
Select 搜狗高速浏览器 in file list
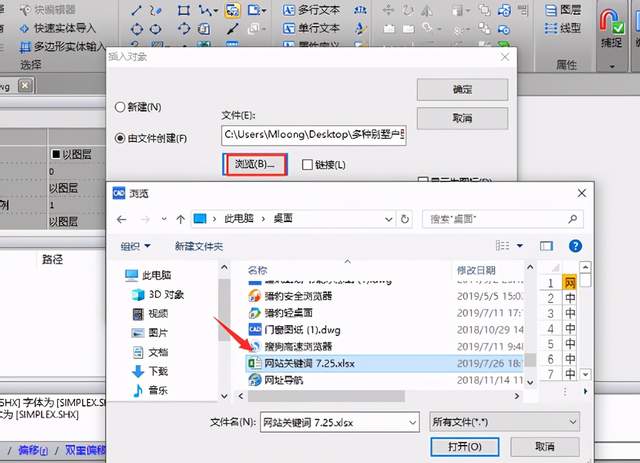pos(384,347)
